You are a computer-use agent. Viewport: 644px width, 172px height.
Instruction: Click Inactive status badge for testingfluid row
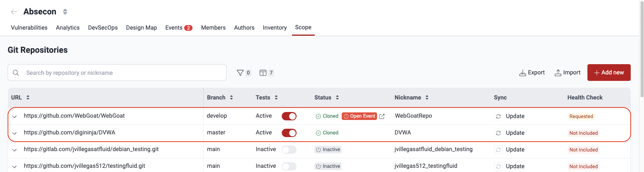(328, 166)
